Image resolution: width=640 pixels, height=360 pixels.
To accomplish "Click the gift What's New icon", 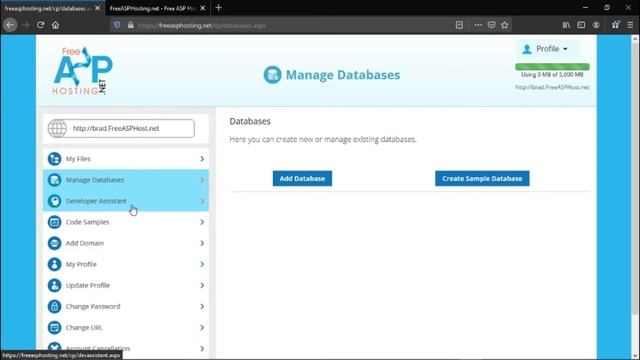I will coord(616,25).
